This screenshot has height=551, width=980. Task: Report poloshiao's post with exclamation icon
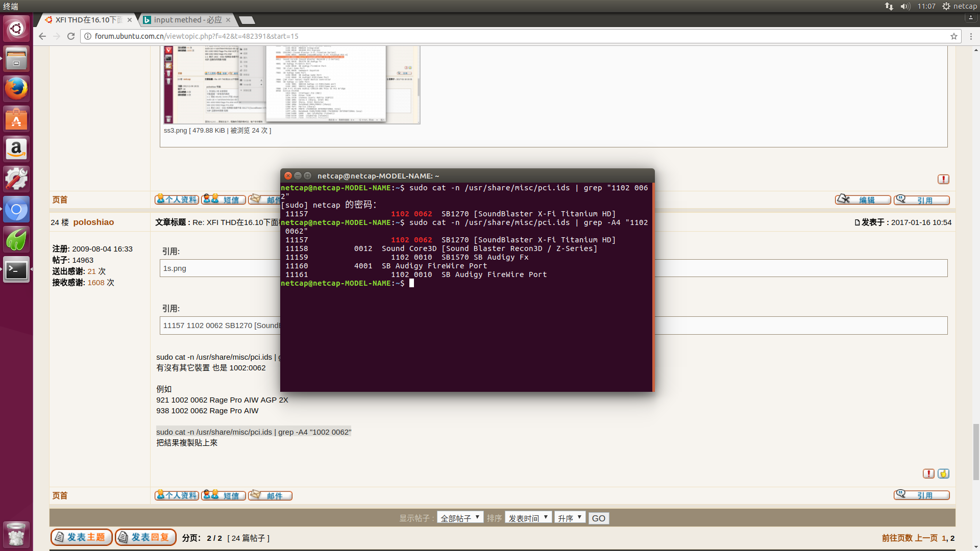(928, 473)
